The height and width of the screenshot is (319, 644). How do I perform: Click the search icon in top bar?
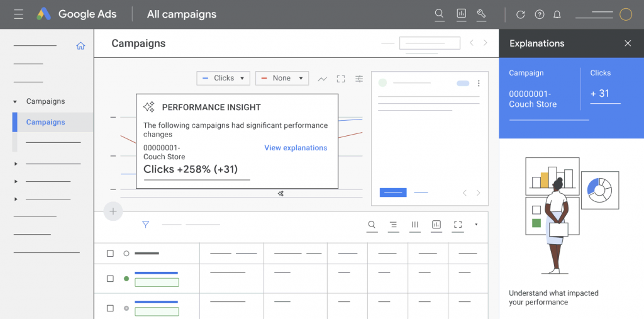(x=440, y=14)
